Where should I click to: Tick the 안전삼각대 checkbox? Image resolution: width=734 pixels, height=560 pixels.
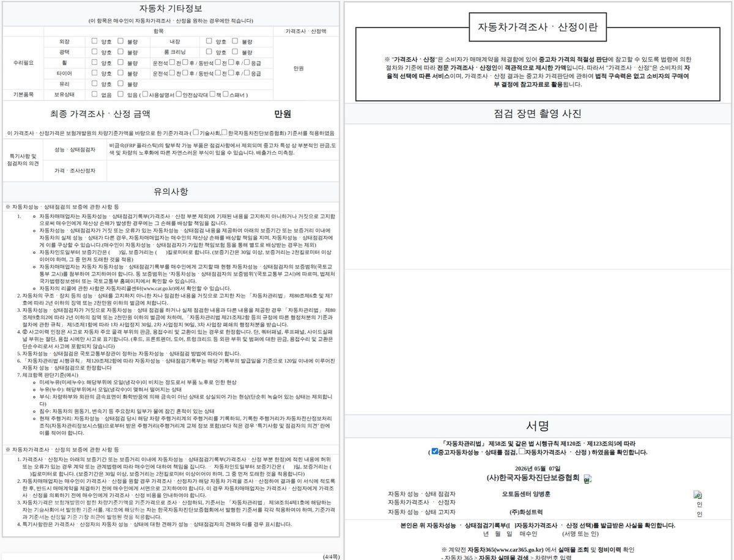point(179,94)
